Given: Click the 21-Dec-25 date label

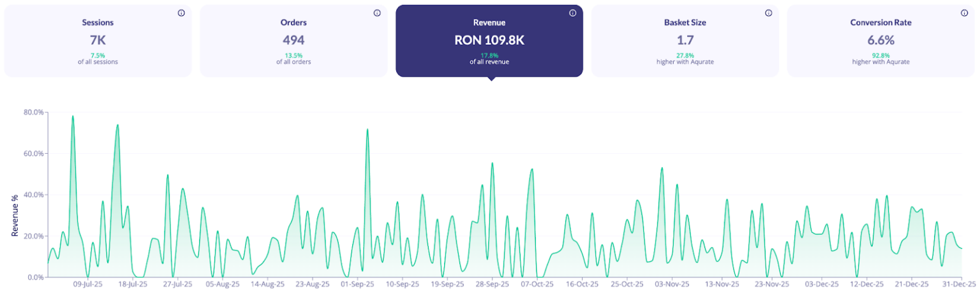Looking at the screenshot, I should [912, 284].
